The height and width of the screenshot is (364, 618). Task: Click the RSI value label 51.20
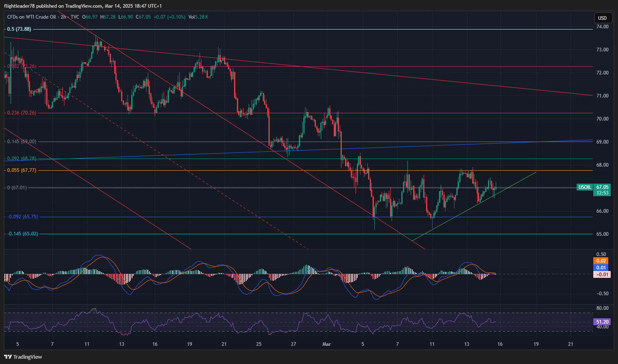[602, 322]
